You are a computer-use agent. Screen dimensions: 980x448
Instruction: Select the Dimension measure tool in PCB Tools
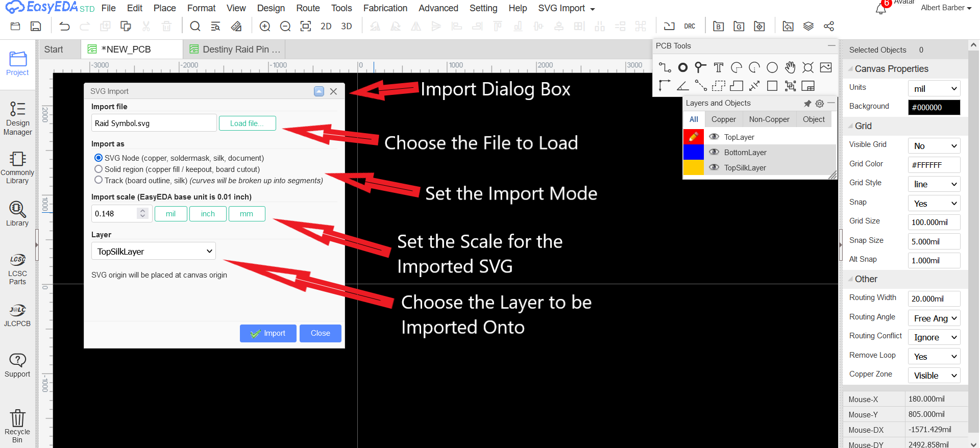point(754,86)
